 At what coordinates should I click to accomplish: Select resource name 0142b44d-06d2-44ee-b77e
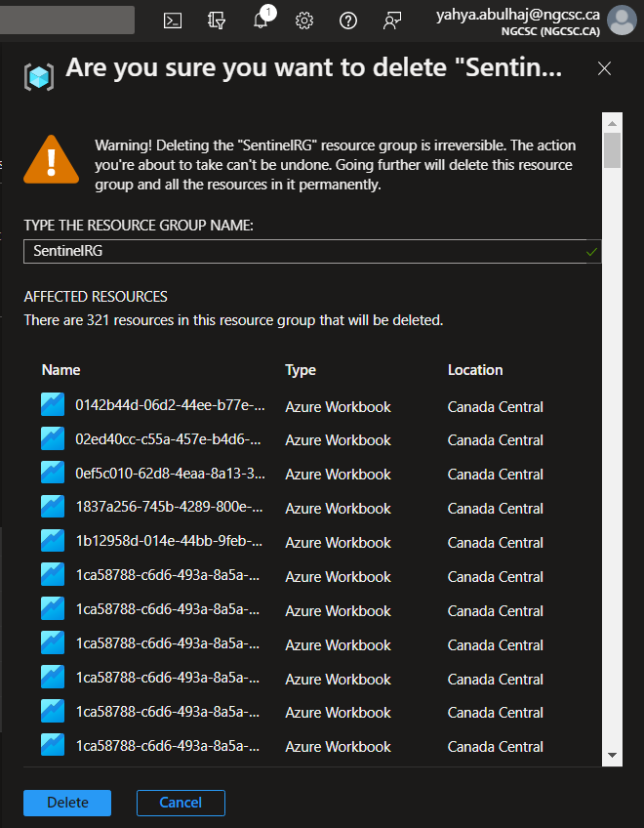point(170,405)
